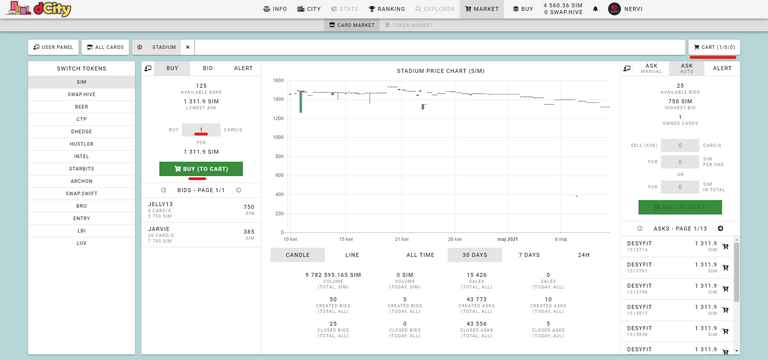This screenshot has width=768, height=360.
Task: Add DESYFIT 1513838 ask to cart
Action: (x=725, y=331)
